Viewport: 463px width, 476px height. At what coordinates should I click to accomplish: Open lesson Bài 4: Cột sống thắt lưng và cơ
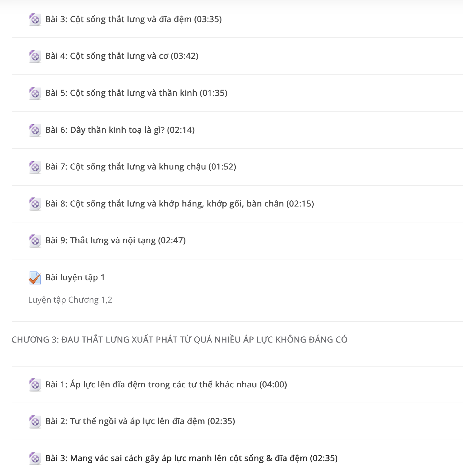coord(122,56)
